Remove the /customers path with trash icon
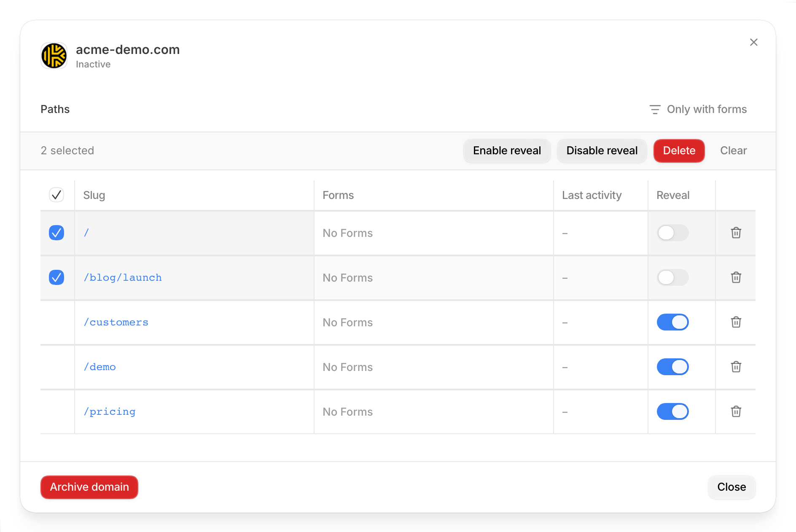This screenshot has width=796, height=532. (736, 322)
